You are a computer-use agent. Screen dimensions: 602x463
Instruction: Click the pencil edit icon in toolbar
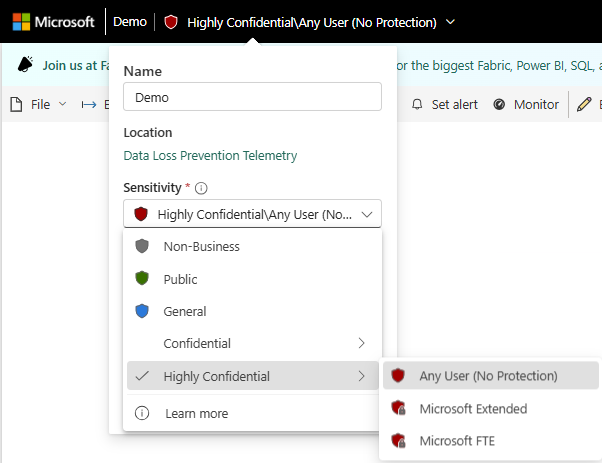point(584,104)
